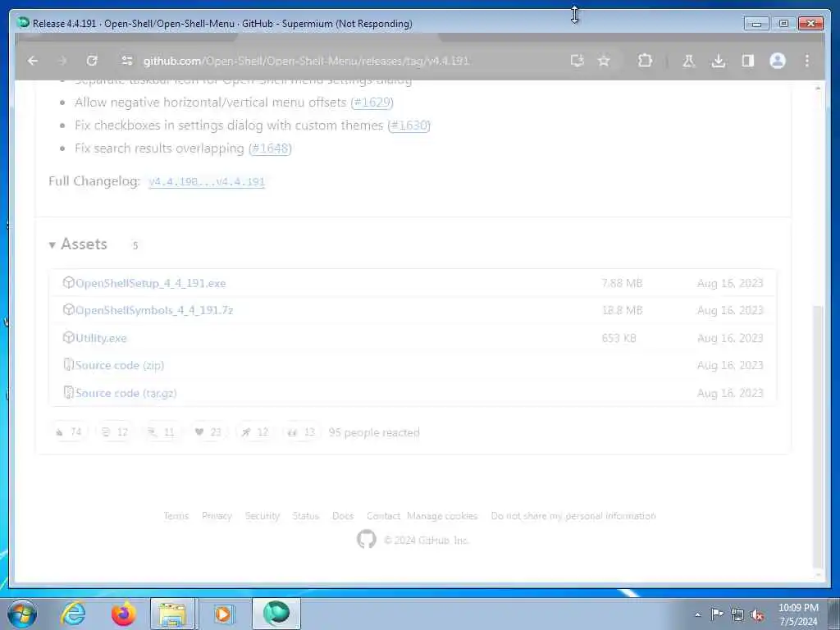
Task: Open the browser three-dot menu
Action: [x=807, y=61]
